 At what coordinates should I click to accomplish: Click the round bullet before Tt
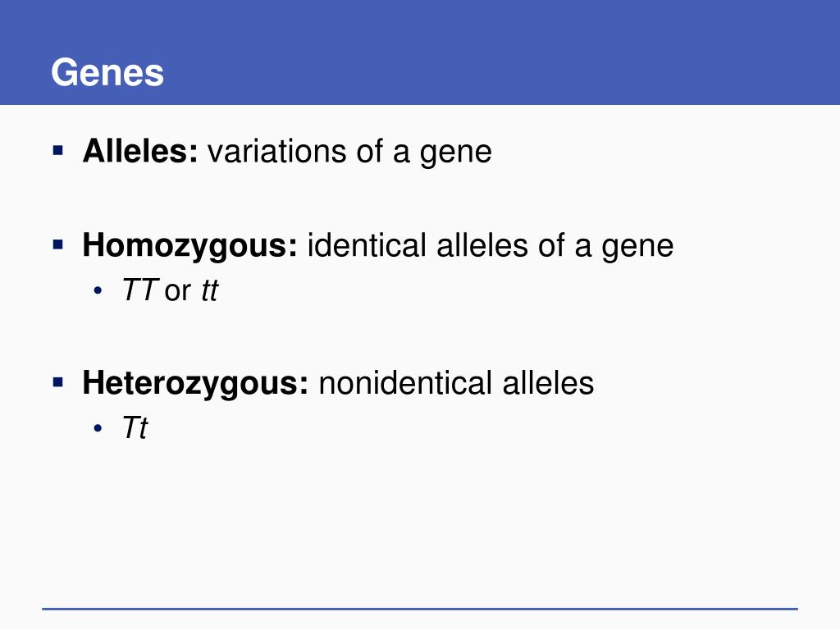point(98,428)
